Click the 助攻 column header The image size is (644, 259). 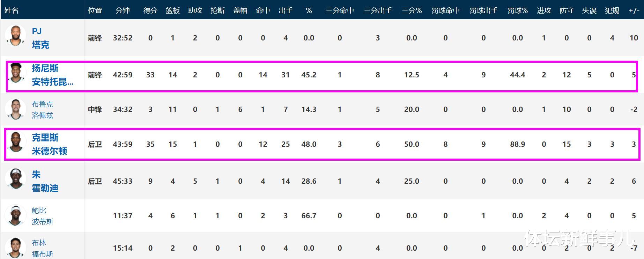point(195,10)
